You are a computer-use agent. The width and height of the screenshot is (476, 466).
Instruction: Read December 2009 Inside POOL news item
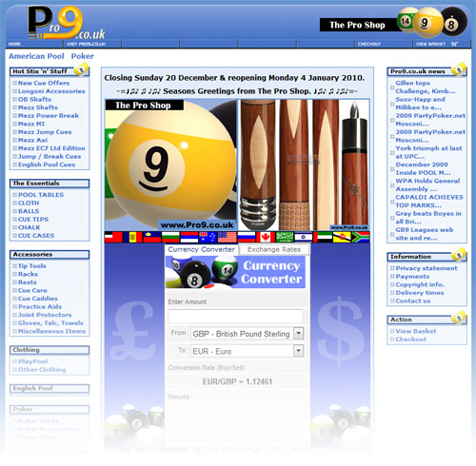(423, 168)
